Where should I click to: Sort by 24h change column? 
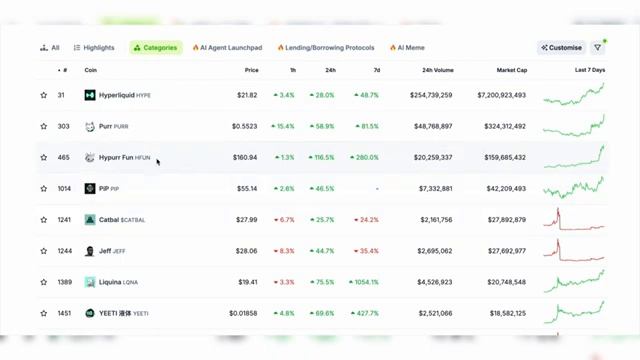pyautogui.click(x=330, y=70)
